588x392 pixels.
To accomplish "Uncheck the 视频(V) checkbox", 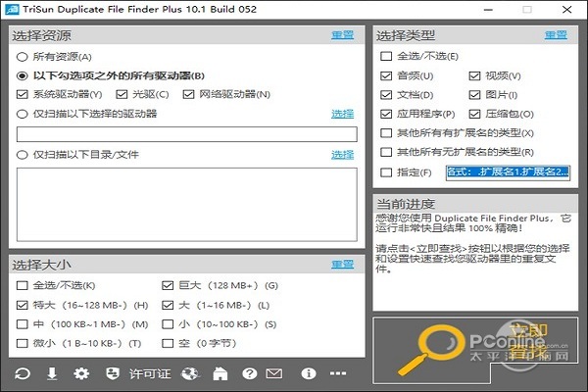I will coord(474,75).
